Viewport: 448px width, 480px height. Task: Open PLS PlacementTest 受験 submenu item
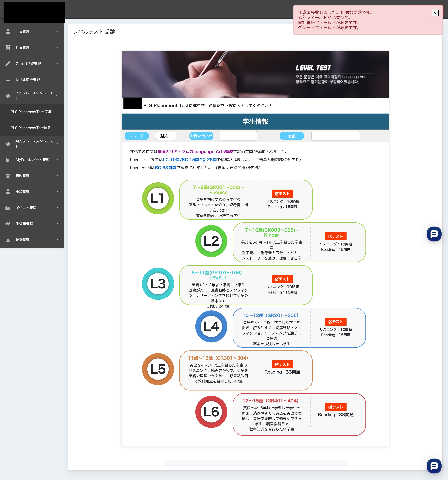click(31, 112)
